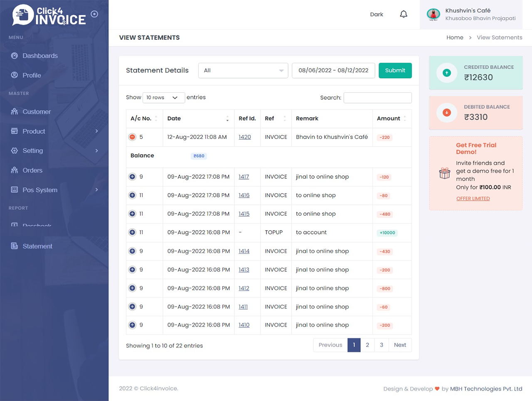Toggle the sidebar pin circle near logo
Viewport: 532px width, 401px height.
point(94,14)
